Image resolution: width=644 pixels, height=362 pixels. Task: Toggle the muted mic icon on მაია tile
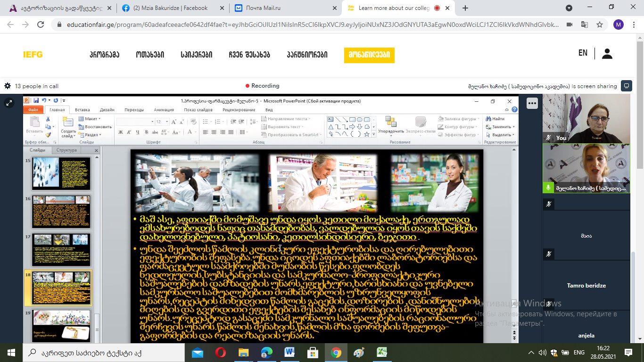(x=548, y=204)
